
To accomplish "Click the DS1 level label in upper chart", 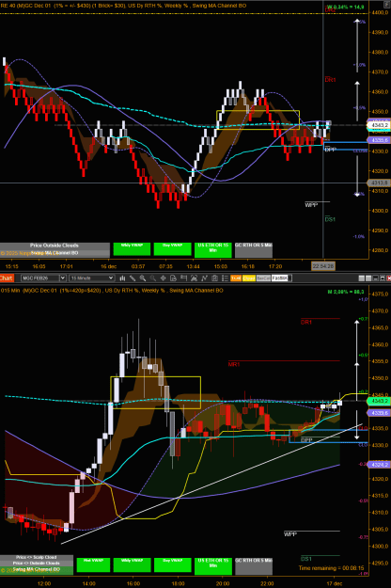I will 330,219.
